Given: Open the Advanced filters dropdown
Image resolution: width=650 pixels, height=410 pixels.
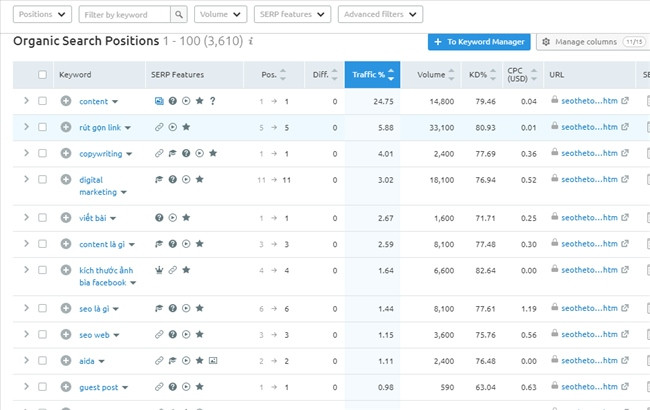Looking at the screenshot, I should click(x=380, y=15).
